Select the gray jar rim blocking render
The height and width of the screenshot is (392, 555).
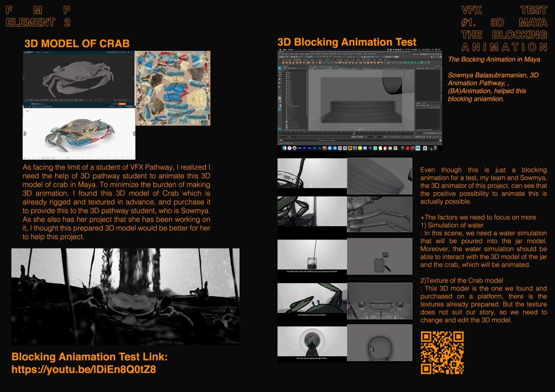(379, 175)
